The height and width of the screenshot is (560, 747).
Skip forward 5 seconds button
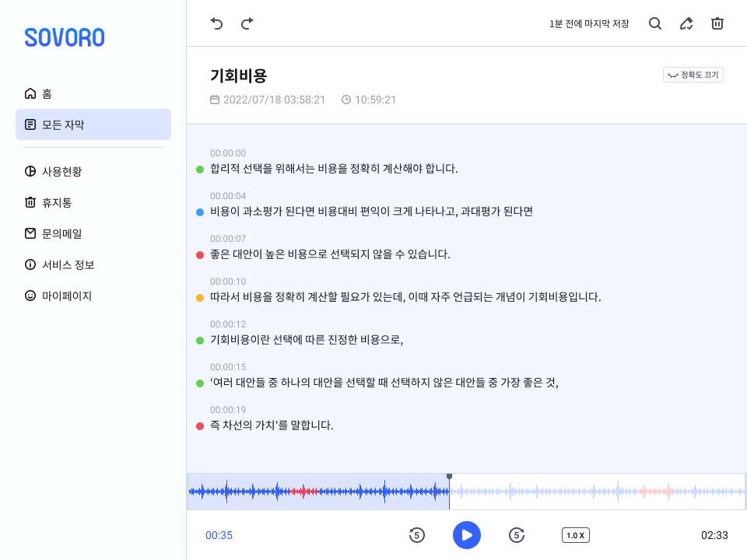click(x=517, y=535)
